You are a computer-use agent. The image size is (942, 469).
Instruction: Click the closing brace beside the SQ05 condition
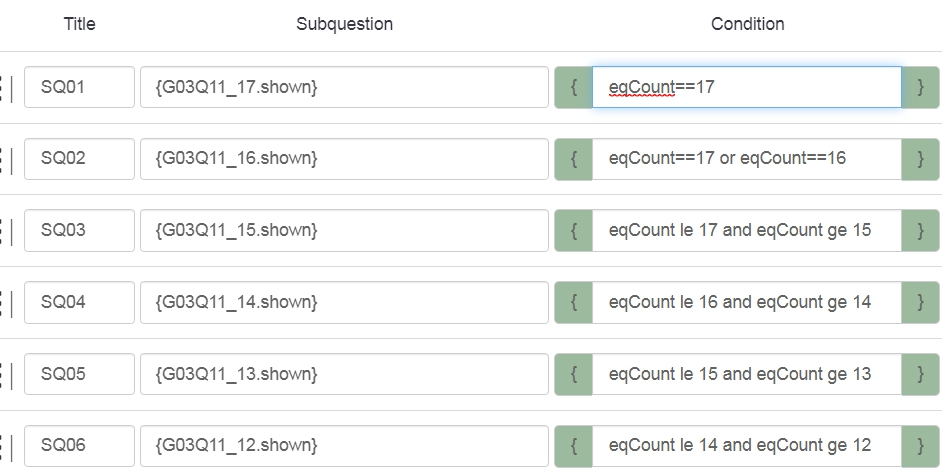[x=920, y=374]
